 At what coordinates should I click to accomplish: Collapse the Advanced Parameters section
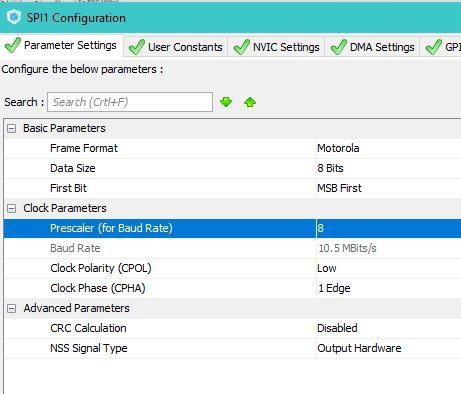(11, 308)
